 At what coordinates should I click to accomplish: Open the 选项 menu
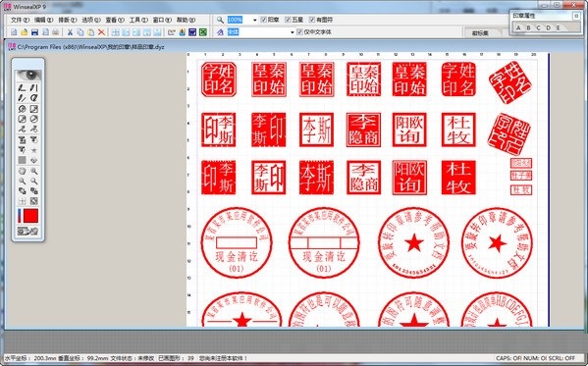click(91, 20)
